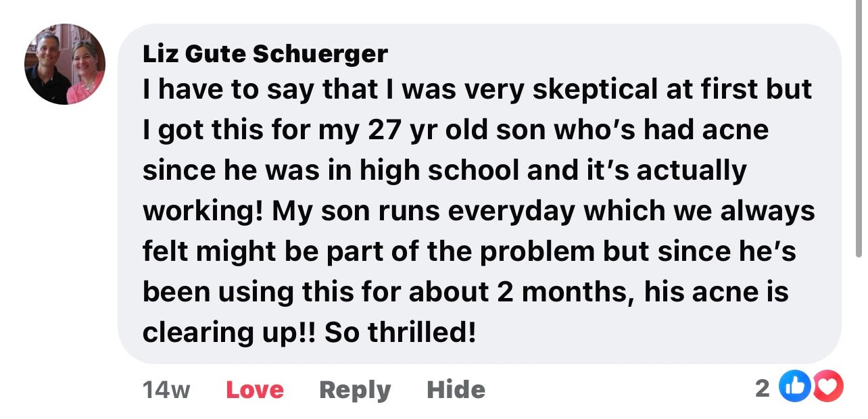
Task: Click the text "clearing up!!" in comment
Action: point(229,333)
